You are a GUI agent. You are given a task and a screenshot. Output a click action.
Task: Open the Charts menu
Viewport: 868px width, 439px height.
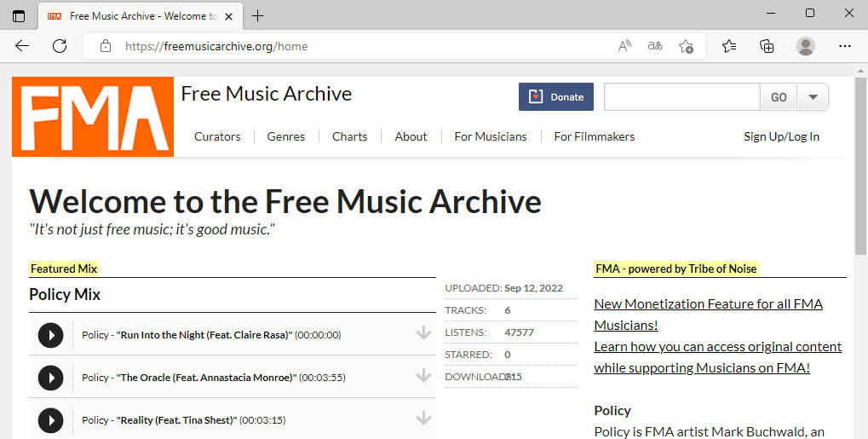350,136
